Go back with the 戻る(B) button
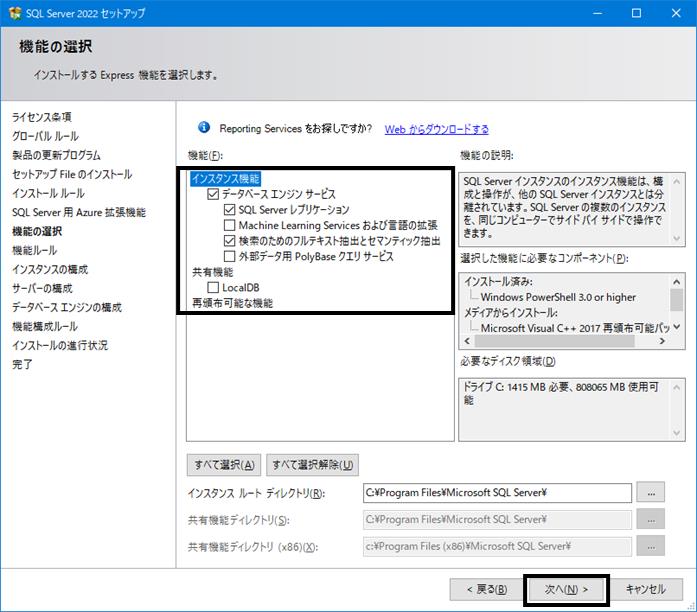 [487, 589]
